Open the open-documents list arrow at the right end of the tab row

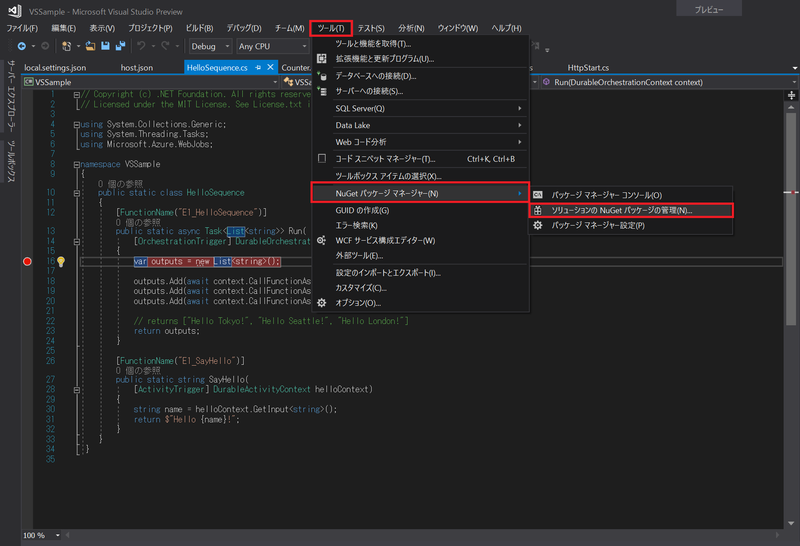[794, 68]
